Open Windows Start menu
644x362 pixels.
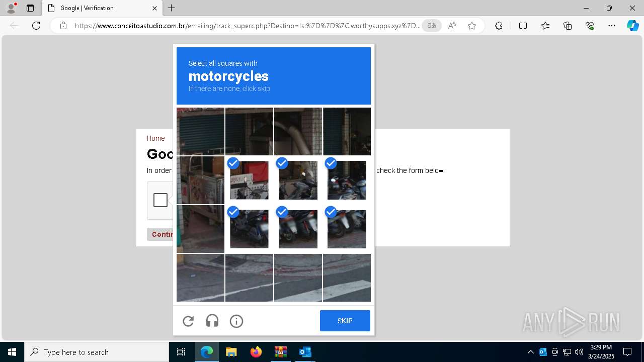pos(12,352)
